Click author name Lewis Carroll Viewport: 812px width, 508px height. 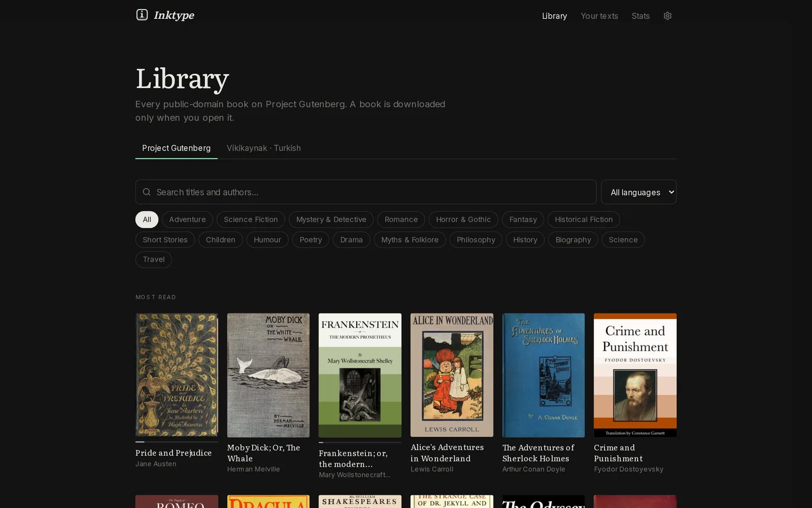click(x=432, y=469)
